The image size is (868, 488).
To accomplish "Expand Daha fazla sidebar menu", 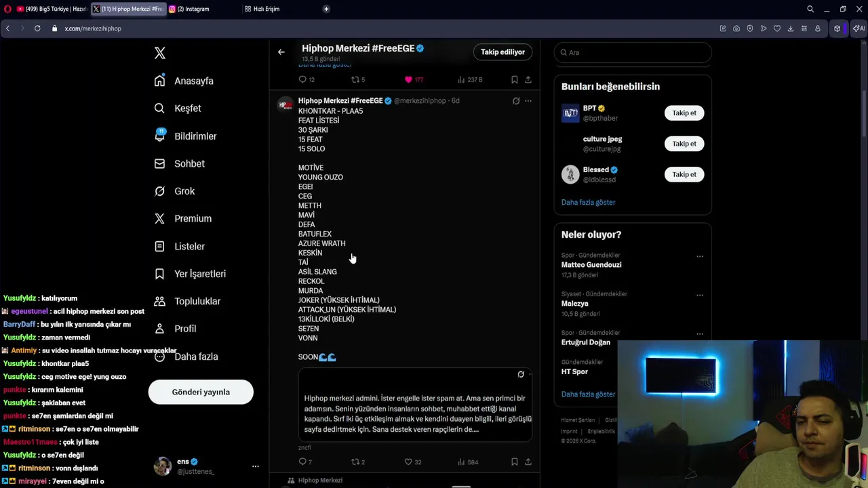I will click(x=185, y=357).
